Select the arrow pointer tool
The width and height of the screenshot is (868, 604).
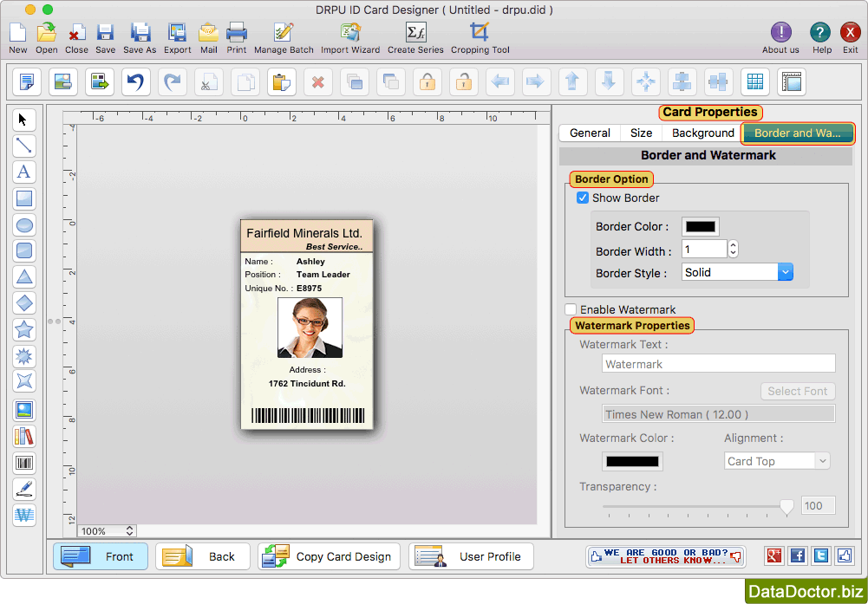tap(23, 120)
